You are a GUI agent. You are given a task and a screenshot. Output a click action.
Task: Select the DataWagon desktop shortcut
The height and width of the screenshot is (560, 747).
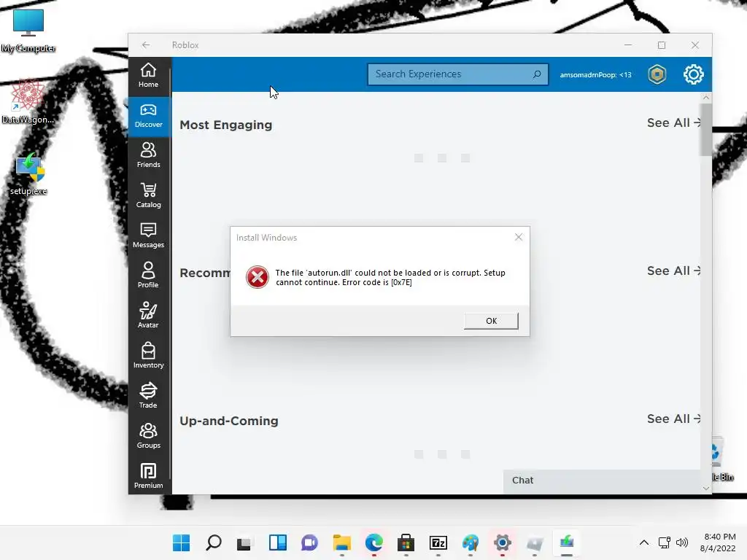coord(28,101)
